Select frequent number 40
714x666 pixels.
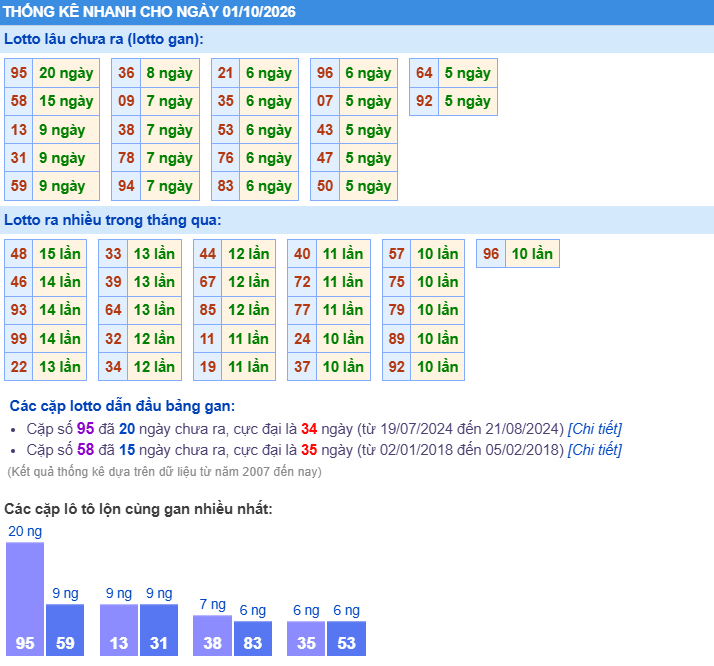click(x=302, y=254)
